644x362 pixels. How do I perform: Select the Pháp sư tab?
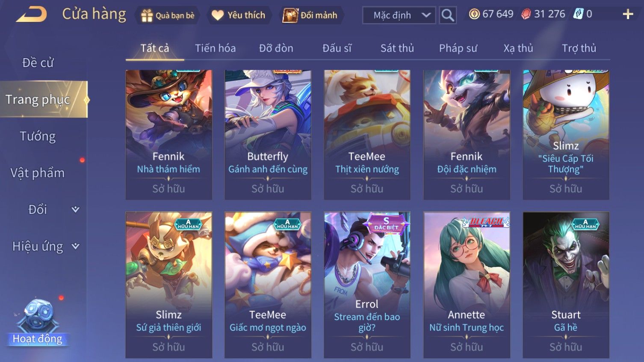point(458,48)
